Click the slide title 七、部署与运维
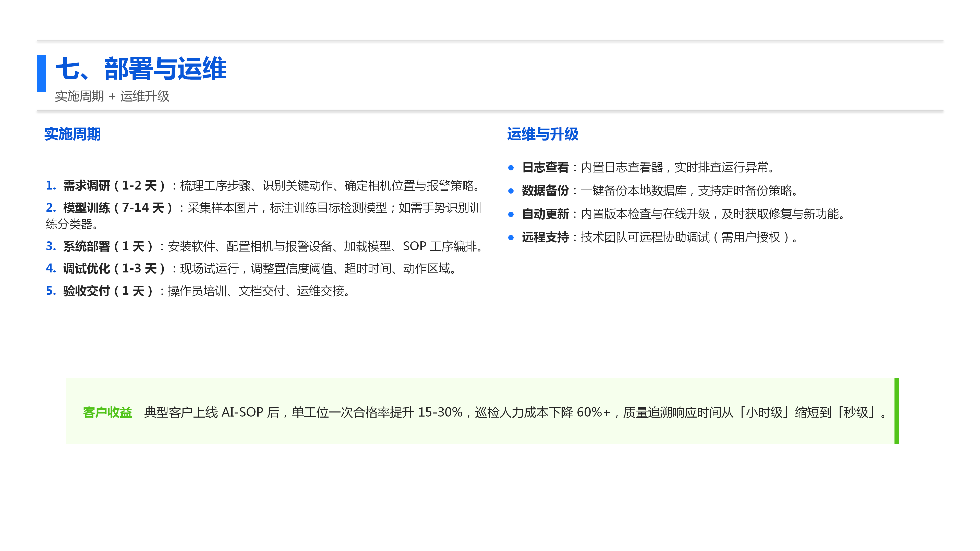Viewport: 980px width, 551px height. 141,69
